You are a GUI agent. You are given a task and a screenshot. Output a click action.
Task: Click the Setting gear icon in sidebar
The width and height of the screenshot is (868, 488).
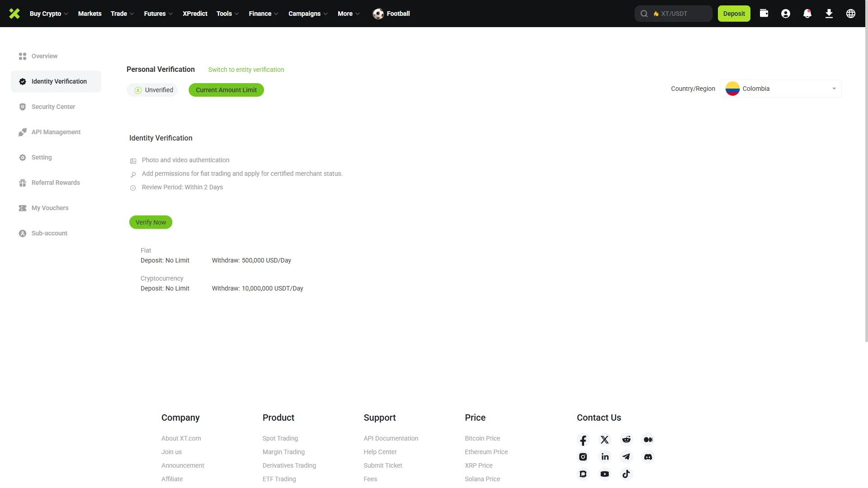pyautogui.click(x=23, y=157)
